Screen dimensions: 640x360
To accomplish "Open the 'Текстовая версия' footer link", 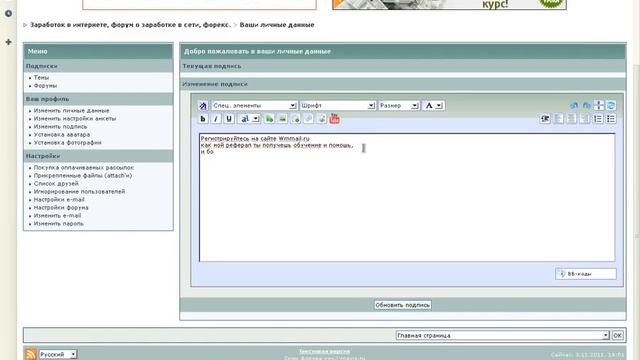I will (x=324, y=351).
